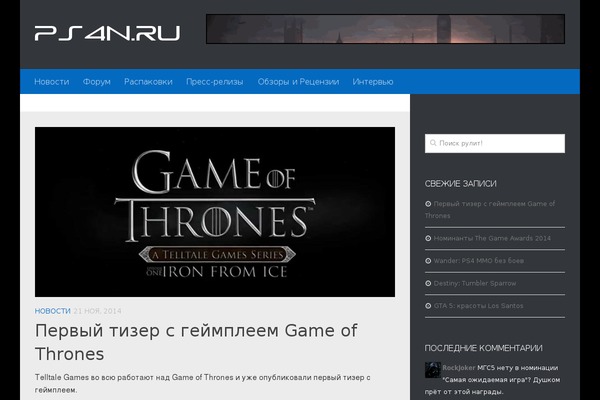The width and height of the screenshot is (600, 400).
Task: Open recent post Первый тизер с геймплеем
Action: tap(490, 209)
